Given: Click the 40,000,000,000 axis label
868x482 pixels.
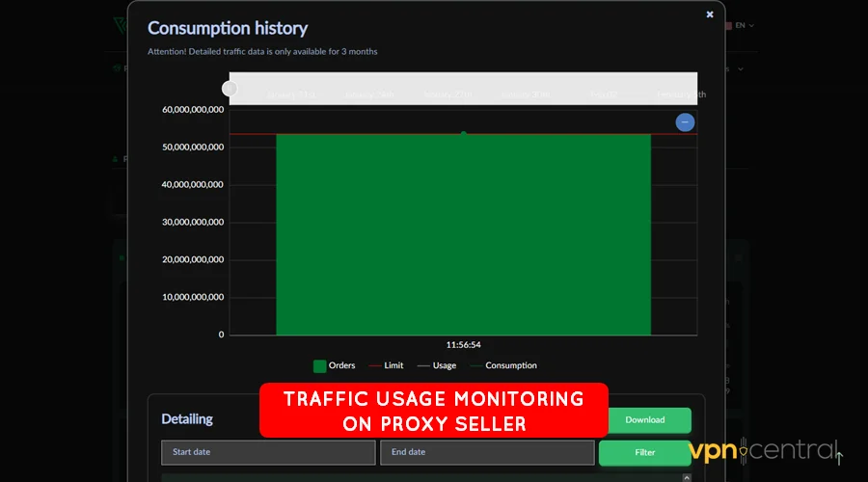Looking at the screenshot, I should click(193, 185).
